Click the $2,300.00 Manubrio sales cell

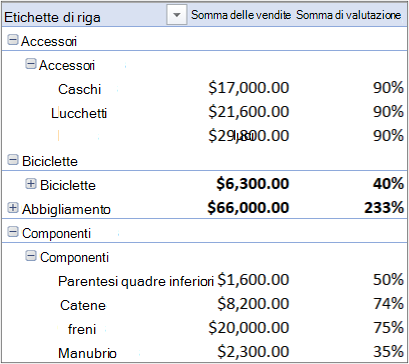click(253, 352)
